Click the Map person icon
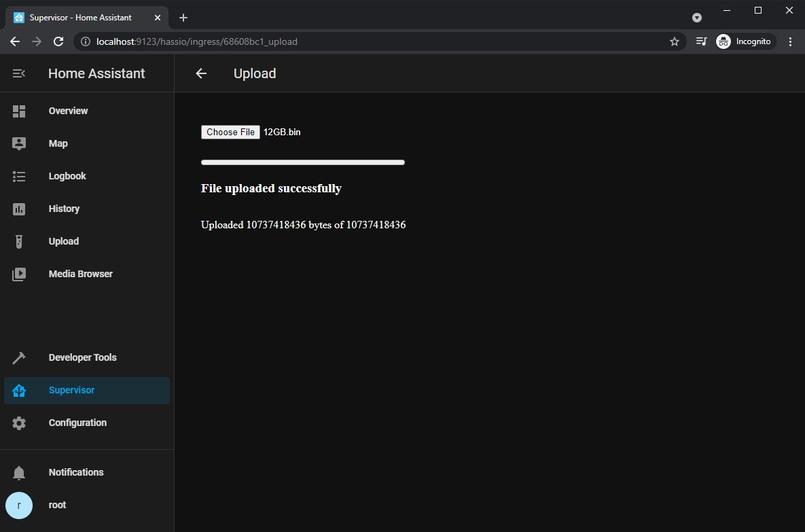Viewport: 805px width, 532px height. pyautogui.click(x=19, y=144)
